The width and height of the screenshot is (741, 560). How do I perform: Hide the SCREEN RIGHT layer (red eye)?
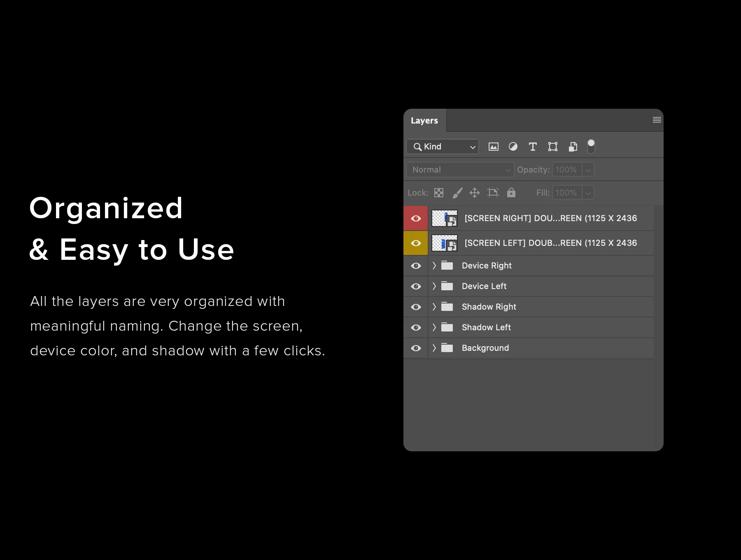(416, 218)
